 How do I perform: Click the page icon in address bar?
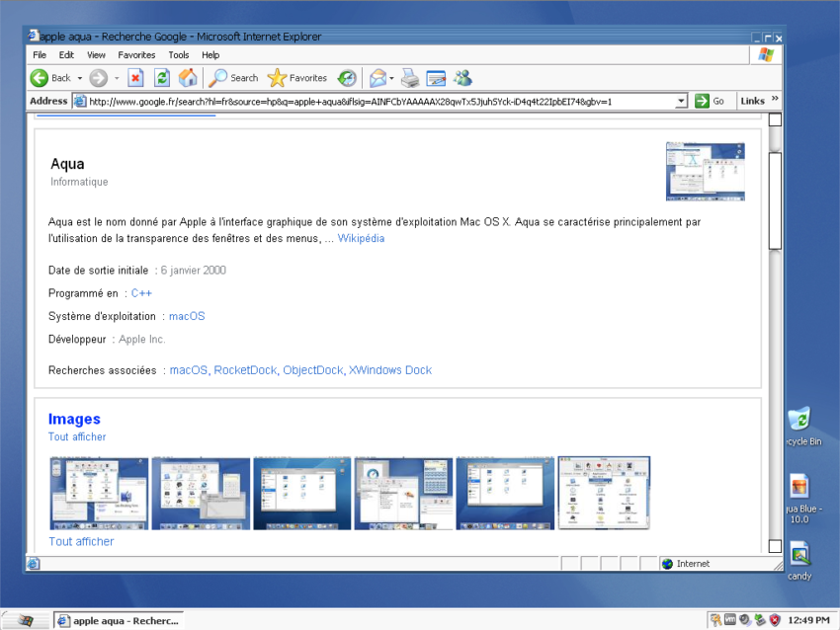tap(80, 101)
